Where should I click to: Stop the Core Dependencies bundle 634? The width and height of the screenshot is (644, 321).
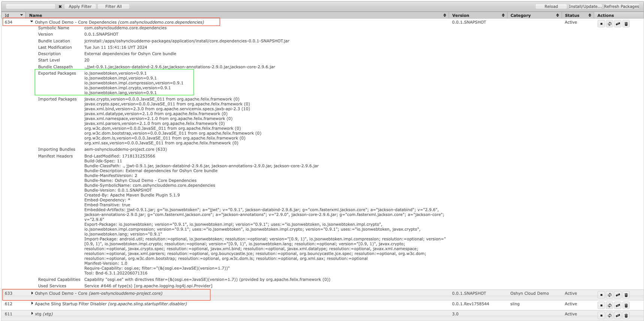tap(601, 24)
